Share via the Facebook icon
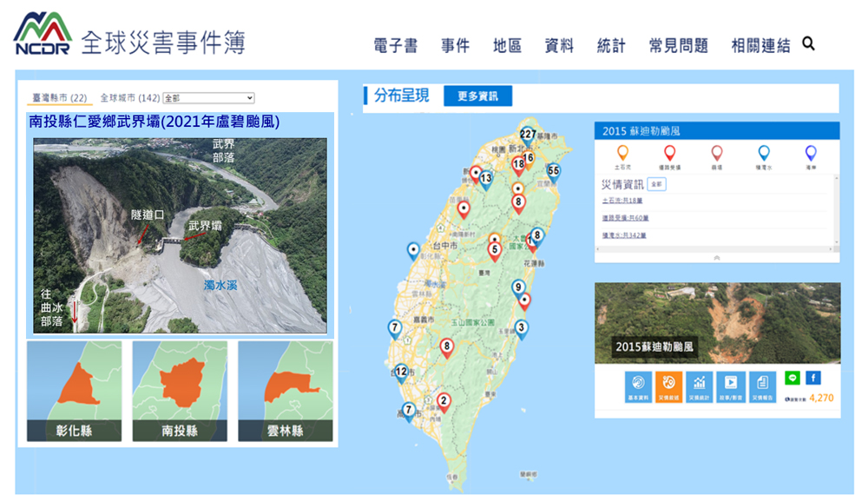 pyautogui.click(x=812, y=378)
